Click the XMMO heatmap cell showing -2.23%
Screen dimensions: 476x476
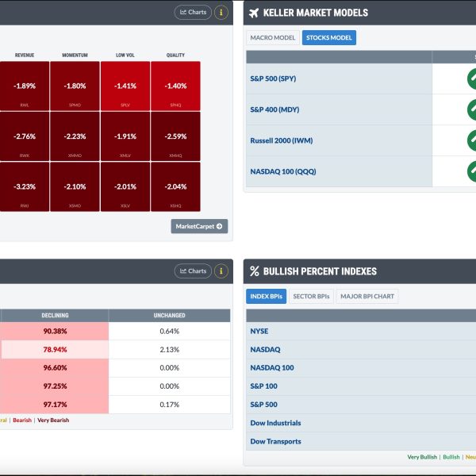point(75,136)
